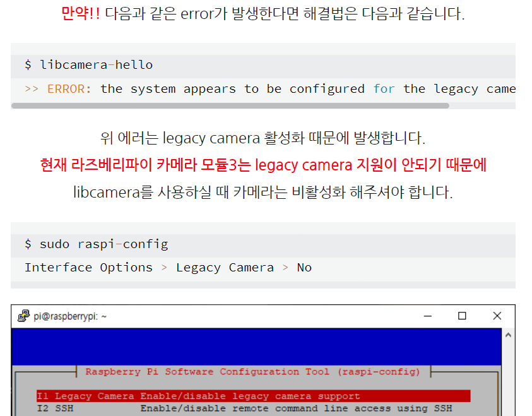Click the '$ libcamera-hello' command line

88,64
